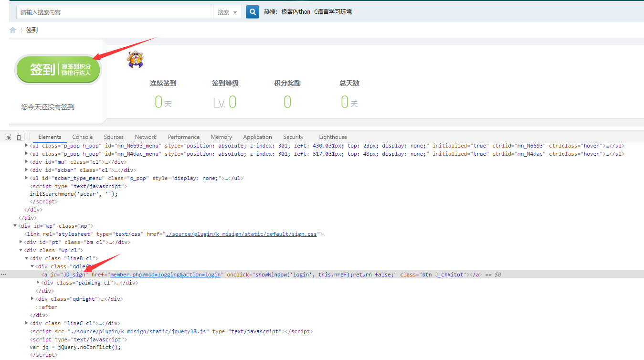Toggle the device toolbar icon in DevTools
Screen dimensions: 644x360
pyautogui.click(x=21, y=137)
